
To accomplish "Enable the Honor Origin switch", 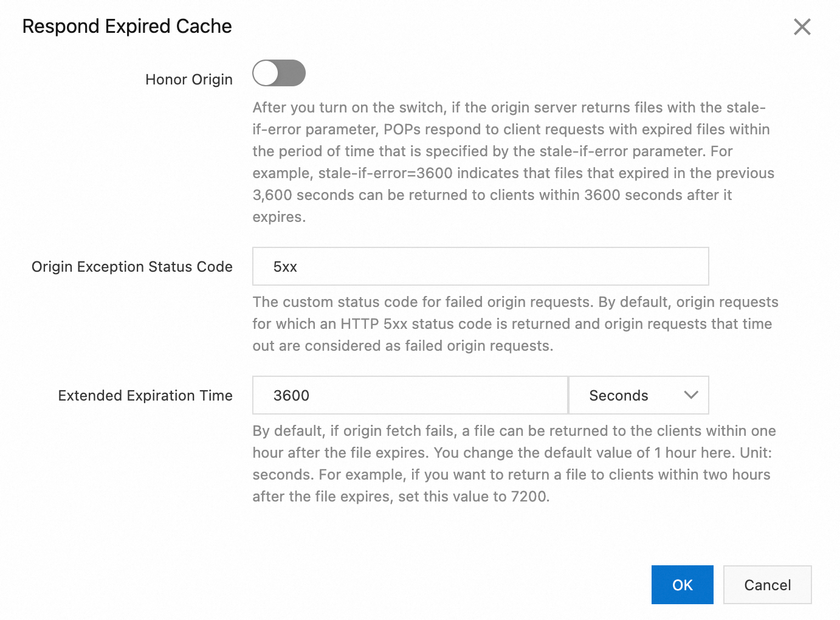I will click(x=279, y=74).
